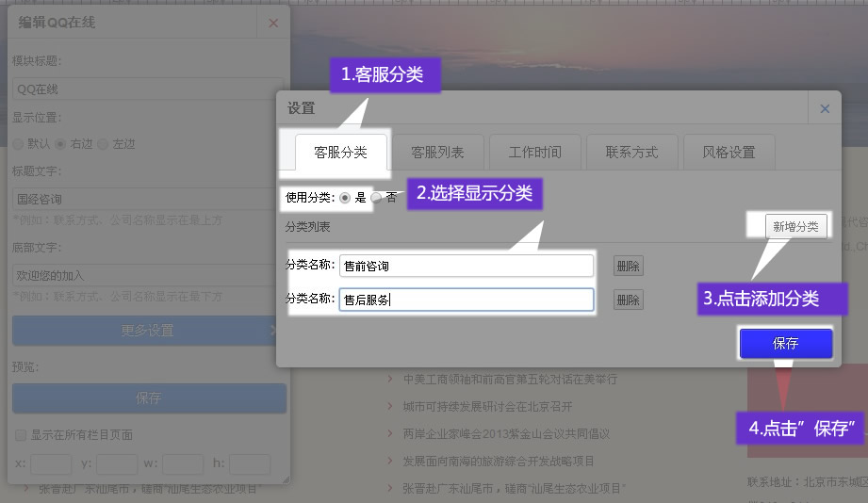868x503 pixels.
Task: Select 是 for 使用分类
Action: coord(345,198)
